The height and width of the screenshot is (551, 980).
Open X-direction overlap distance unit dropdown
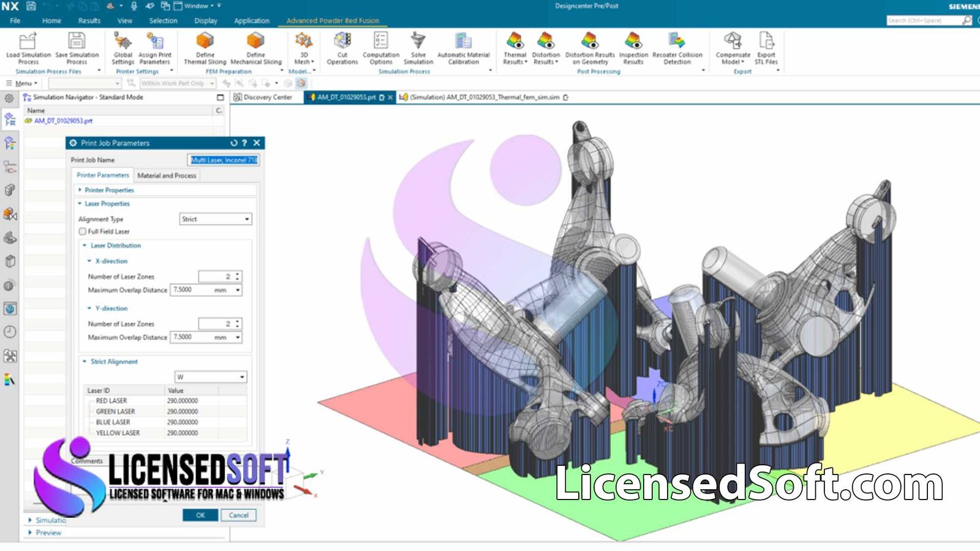(238, 290)
